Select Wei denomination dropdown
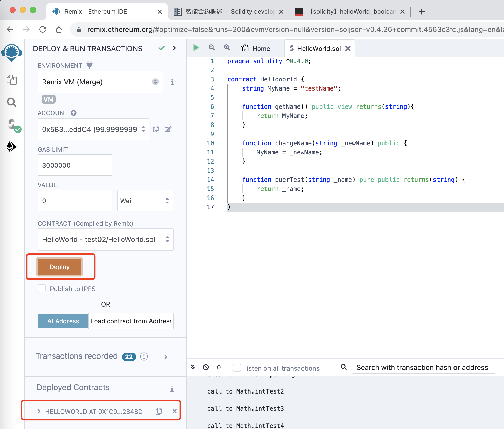 pos(145,200)
